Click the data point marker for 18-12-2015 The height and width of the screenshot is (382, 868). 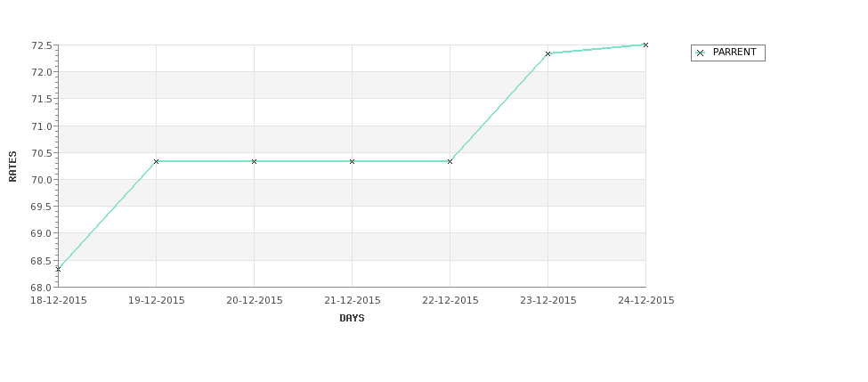58,269
